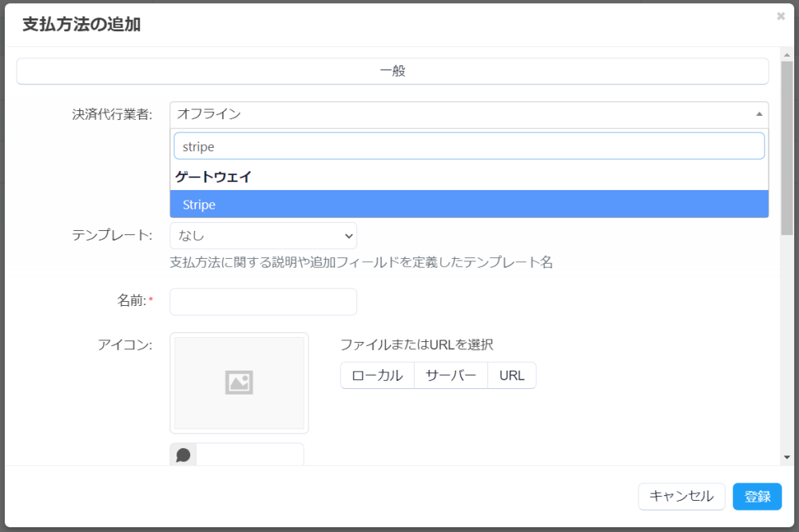The image size is (799, 532).
Task: Collapse the 一般 section header
Action: (x=392, y=71)
